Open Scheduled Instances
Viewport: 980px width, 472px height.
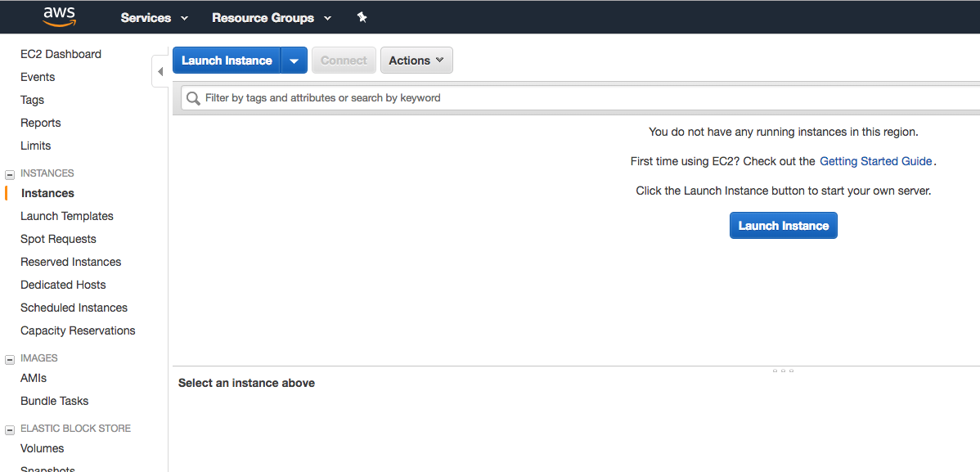[x=74, y=308]
